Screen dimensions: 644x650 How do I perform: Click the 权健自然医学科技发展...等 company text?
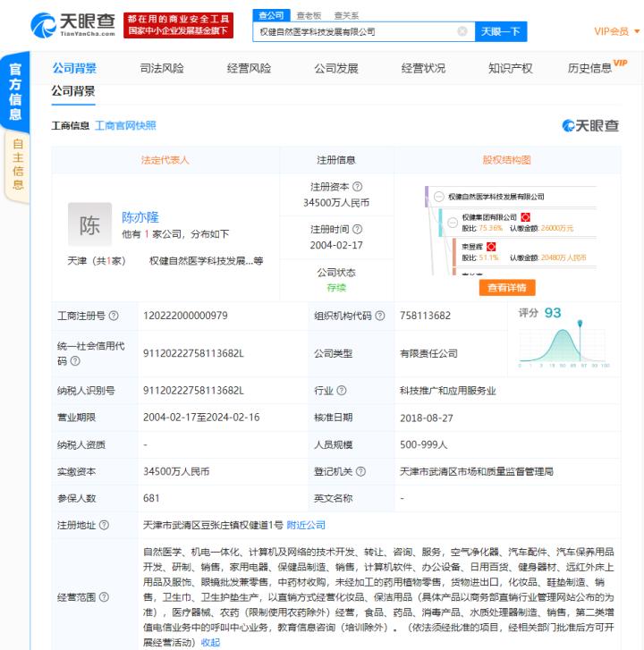(206, 260)
